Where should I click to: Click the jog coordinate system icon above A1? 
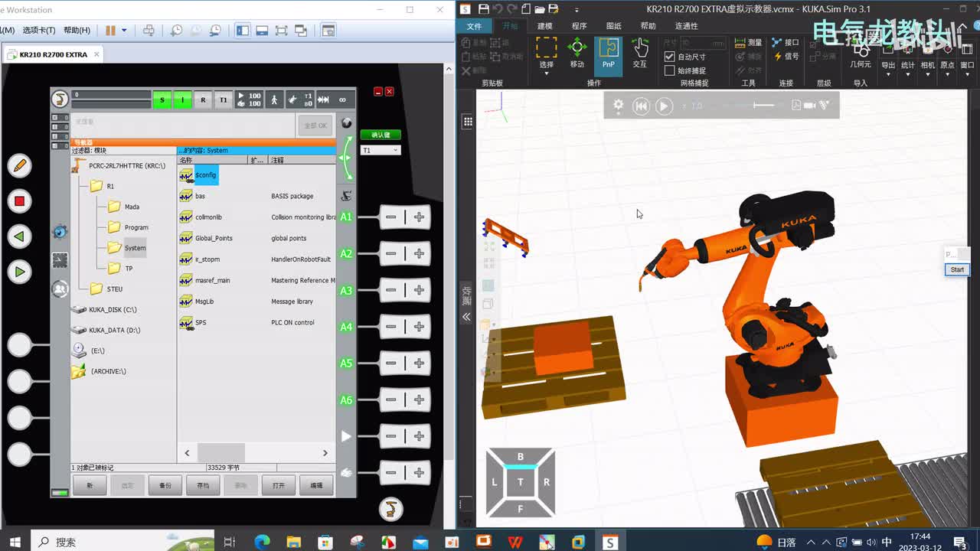pos(346,196)
